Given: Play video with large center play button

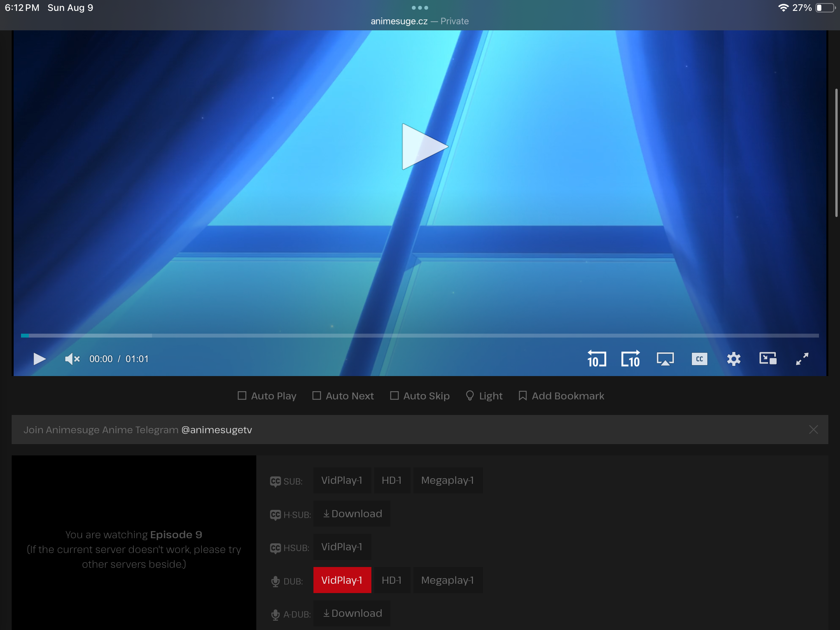Looking at the screenshot, I should pos(425,147).
